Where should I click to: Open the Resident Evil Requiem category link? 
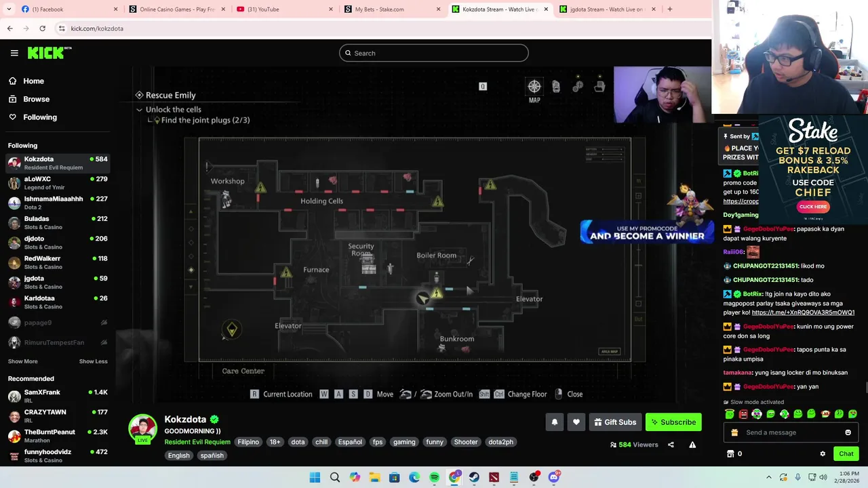[197, 442]
